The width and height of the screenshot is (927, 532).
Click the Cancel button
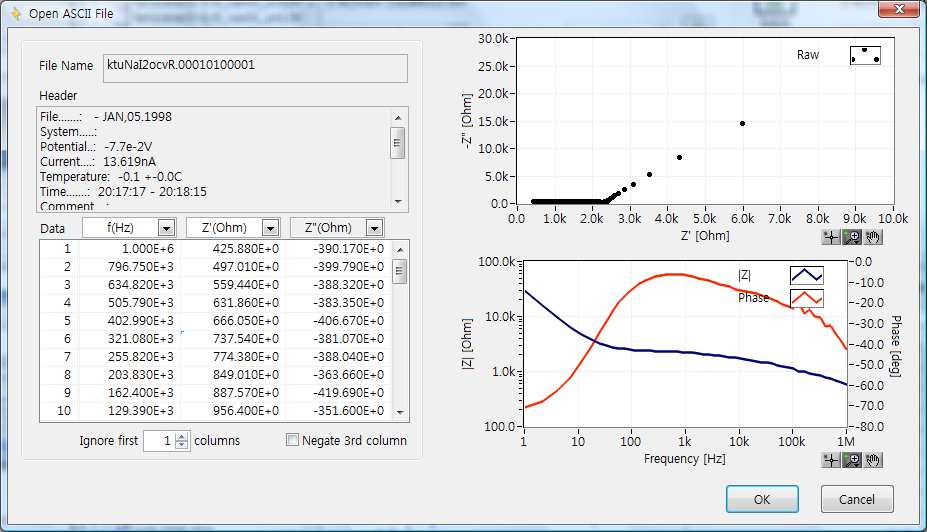(x=856, y=499)
